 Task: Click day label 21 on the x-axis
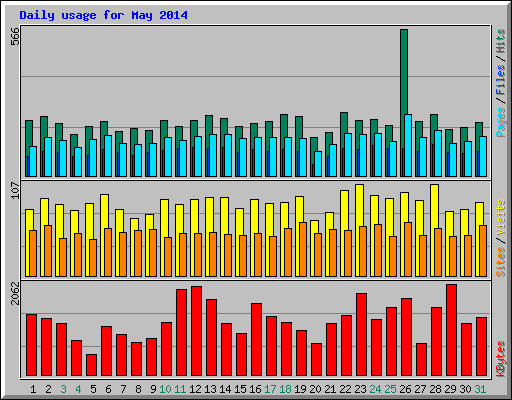pyautogui.click(x=330, y=389)
